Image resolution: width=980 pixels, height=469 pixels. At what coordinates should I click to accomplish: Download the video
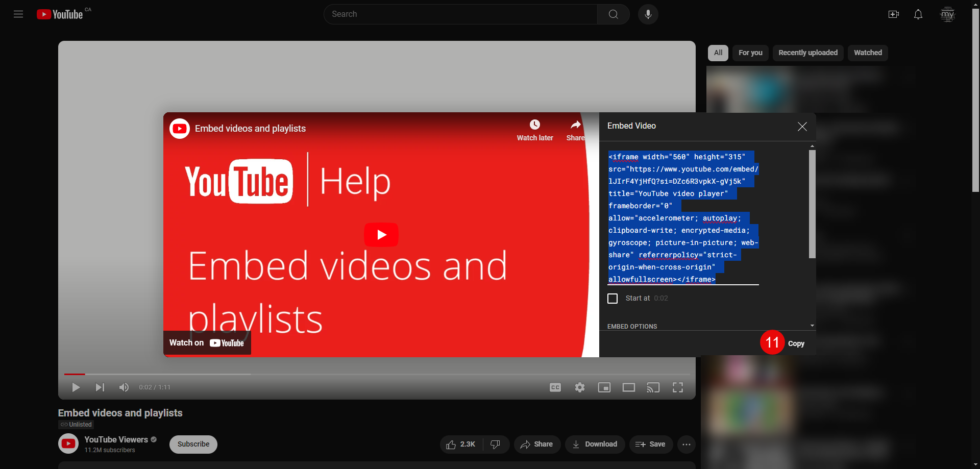coord(595,445)
